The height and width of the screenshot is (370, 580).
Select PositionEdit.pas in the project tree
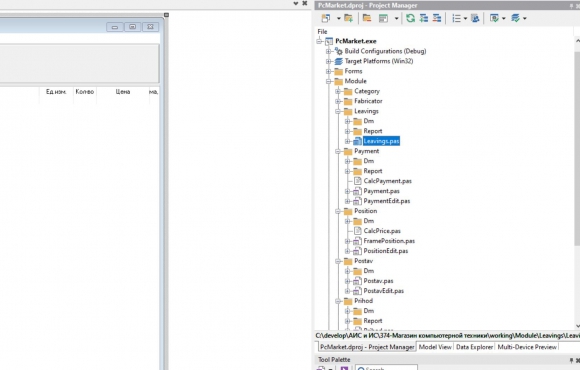tap(385, 251)
